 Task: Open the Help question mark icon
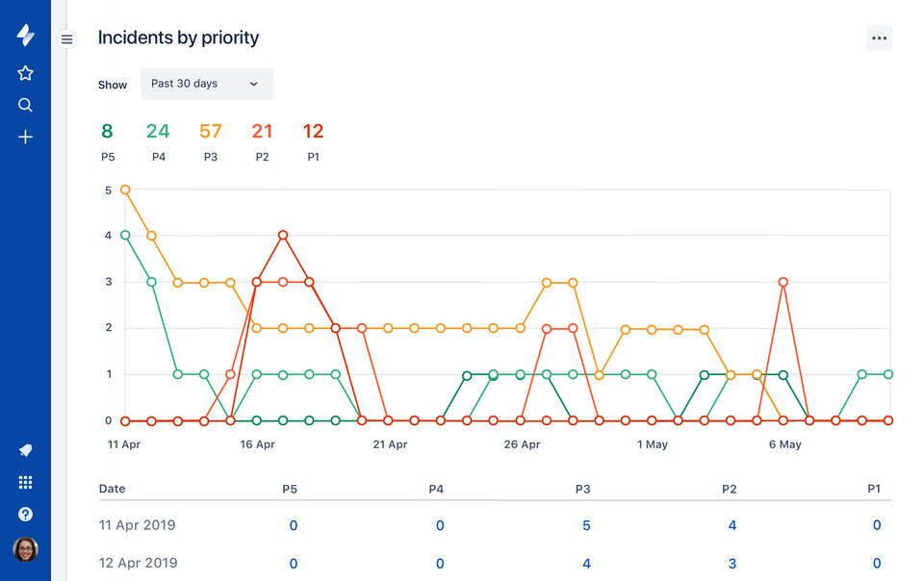click(x=26, y=515)
